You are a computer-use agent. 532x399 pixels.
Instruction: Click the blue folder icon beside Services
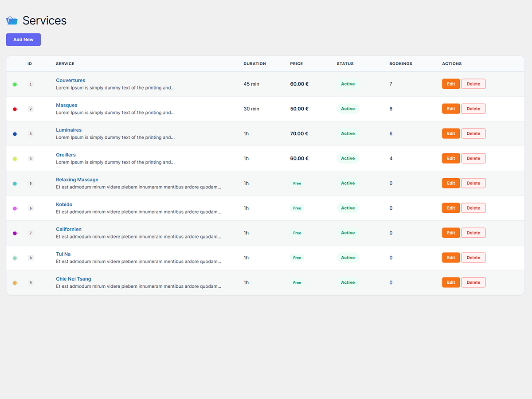12,21
